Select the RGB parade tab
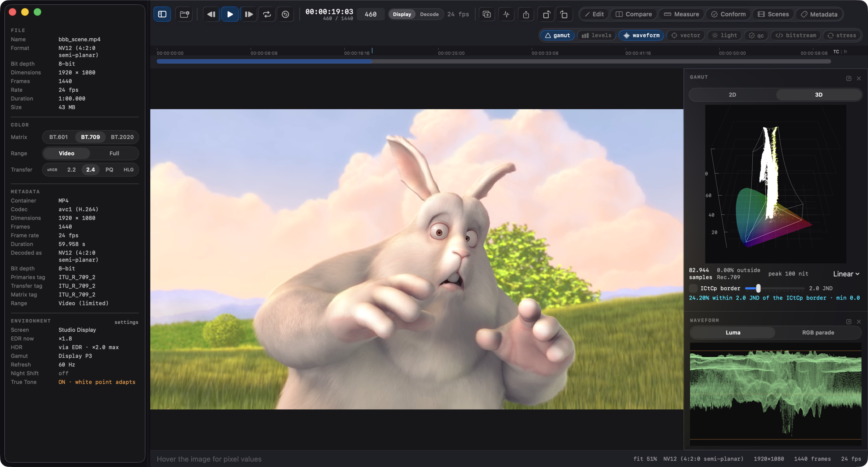This screenshot has width=868, height=467. (x=818, y=332)
